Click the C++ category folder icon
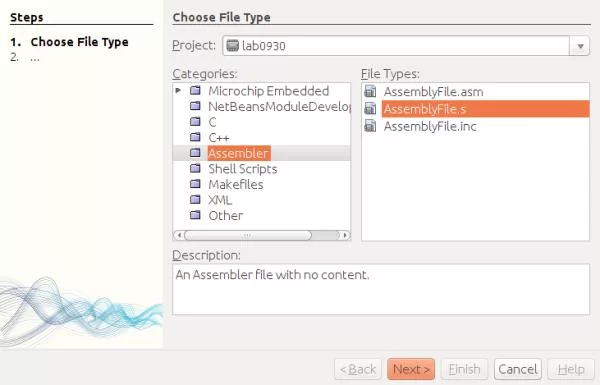Viewport: 600px width, 385px height. click(x=196, y=137)
